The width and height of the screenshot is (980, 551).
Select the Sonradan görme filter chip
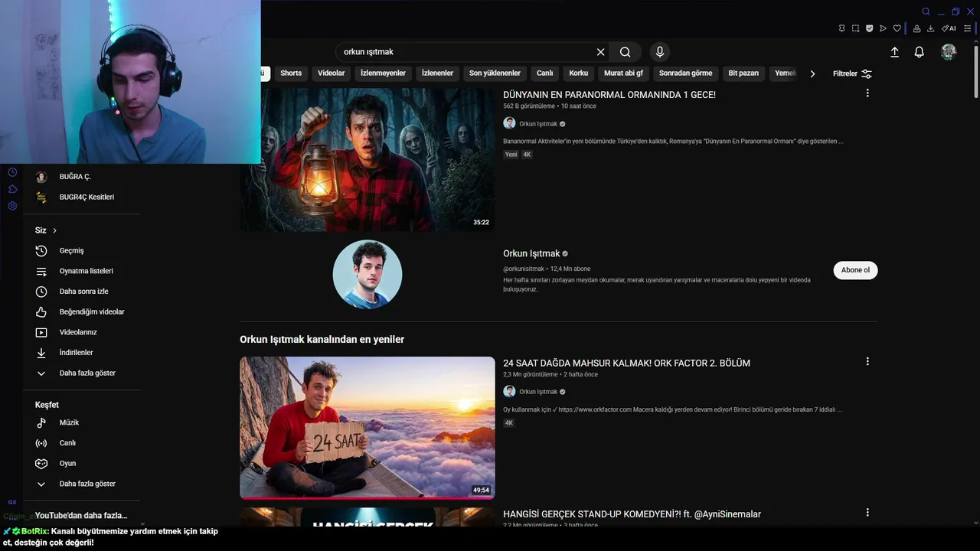pos(686,73)
